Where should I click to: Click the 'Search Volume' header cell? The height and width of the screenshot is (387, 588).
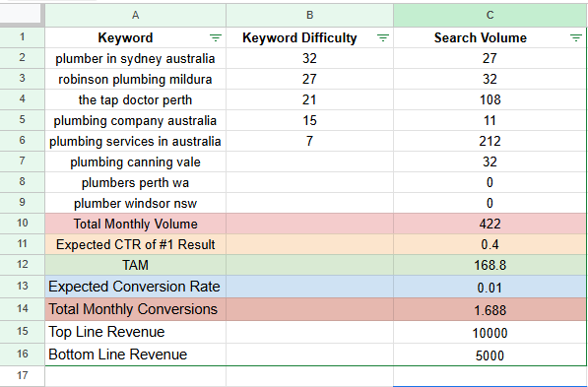pyautogui.click(x=490, y=37)
